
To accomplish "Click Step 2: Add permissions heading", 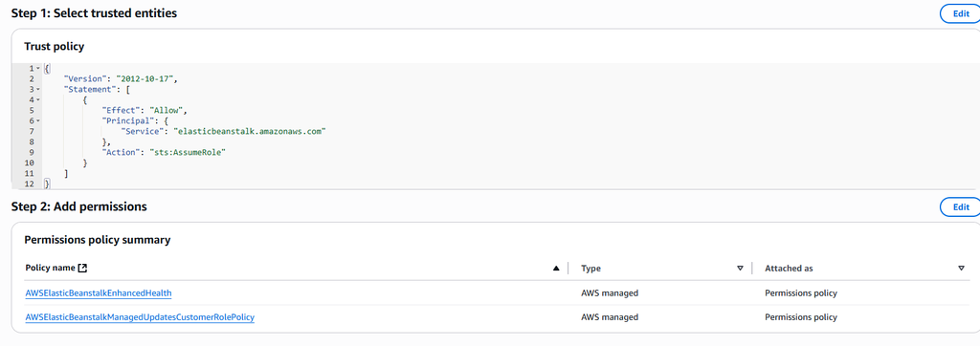I will (78, 206).
